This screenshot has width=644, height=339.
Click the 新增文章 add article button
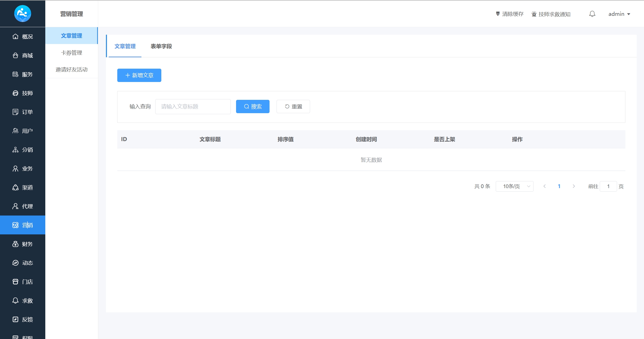[139, 75]
